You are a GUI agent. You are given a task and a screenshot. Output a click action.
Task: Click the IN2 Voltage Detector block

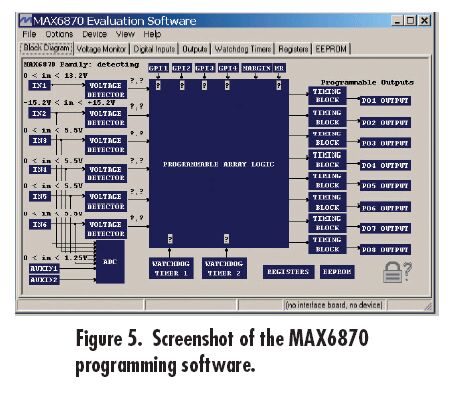(x=106, y=118)
